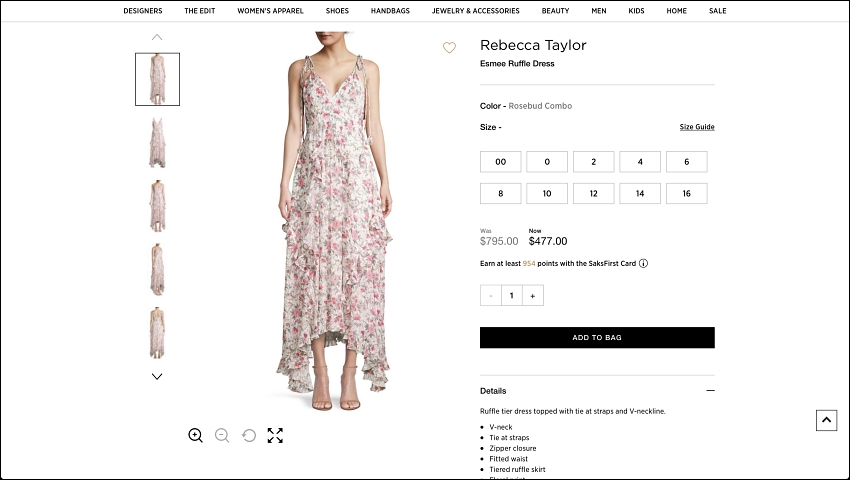
Task: Open the Size Guide link
Action: [x=697, y=127]
